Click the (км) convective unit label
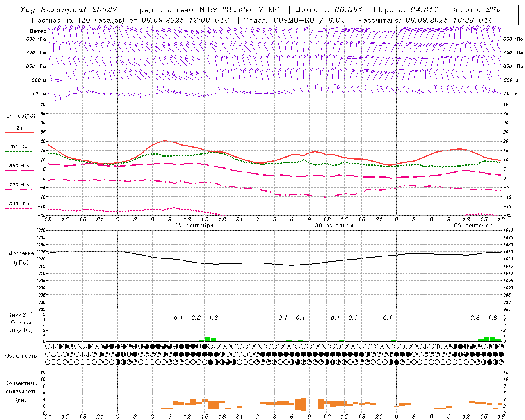 (x=21, y=400)
